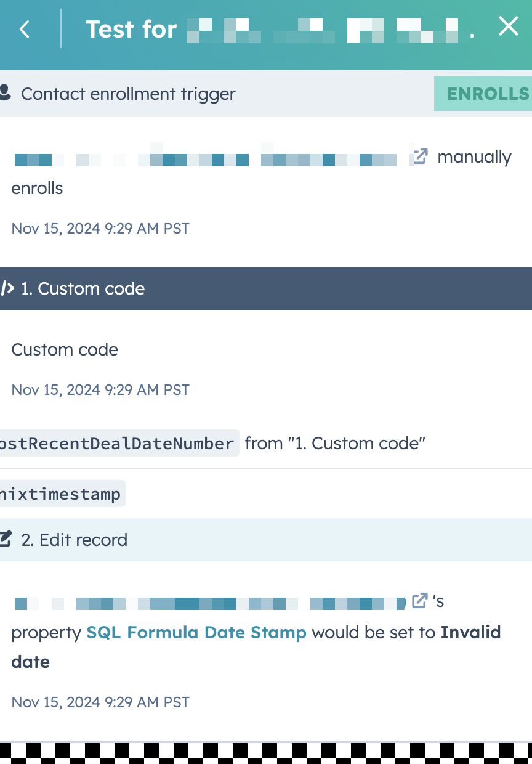Open the enrolled contact via external link icon
This screenshot has height=764, width=532.
point(419,157)
